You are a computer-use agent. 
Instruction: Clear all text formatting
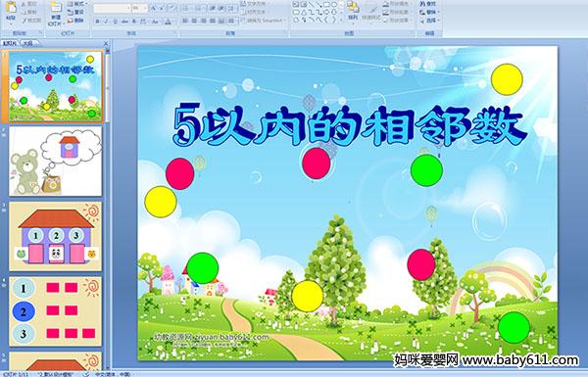click(171, 8)
